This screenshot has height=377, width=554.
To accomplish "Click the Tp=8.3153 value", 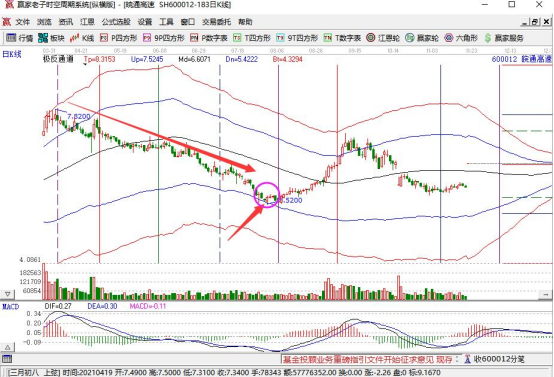I will point(100,59).
